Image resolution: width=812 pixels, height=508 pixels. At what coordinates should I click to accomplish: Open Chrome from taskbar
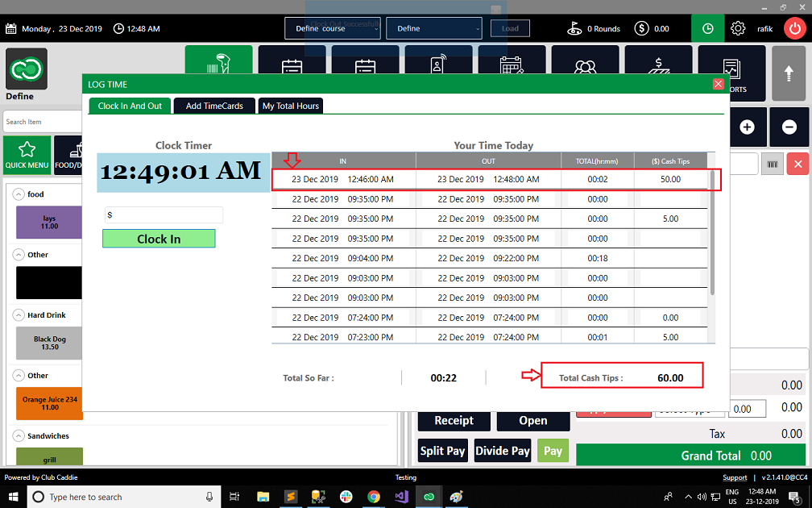click(x=374, y=497)
